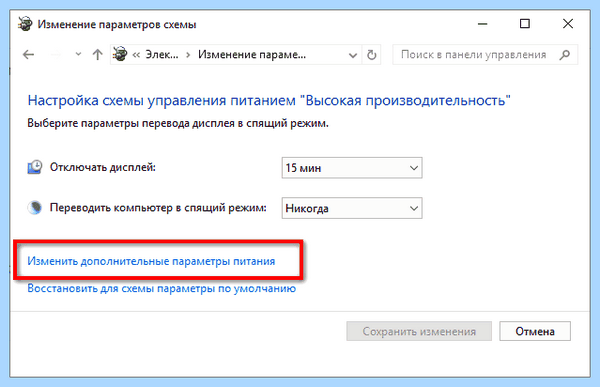
Task: Click the "Сохранить изменения" button
Action: pos(419,331)
